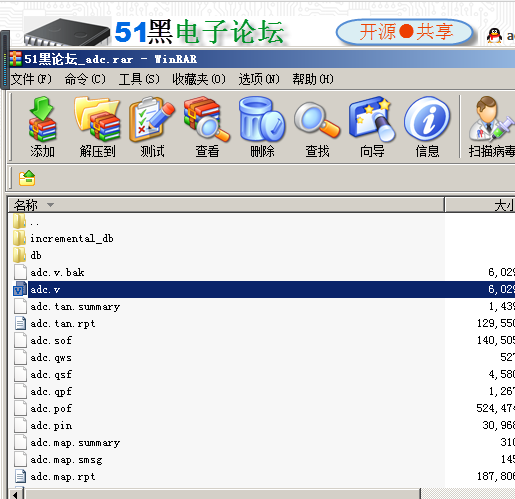The image size is (515, 499).
Task: Select file adc.qsf
Action: click(x=51, y=374)
